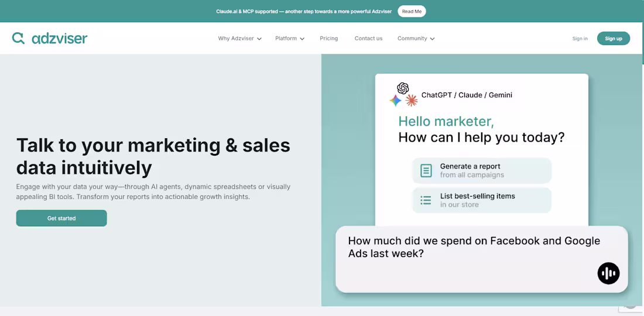Click the list icon beside List best-selling items
The image size is (644, 316).
(x=426, y=200)
